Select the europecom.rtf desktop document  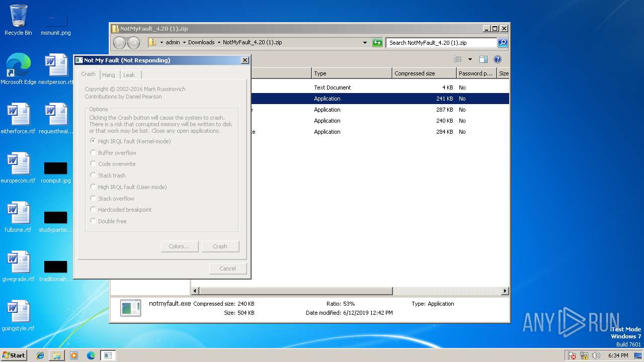(x=18, y=168)
